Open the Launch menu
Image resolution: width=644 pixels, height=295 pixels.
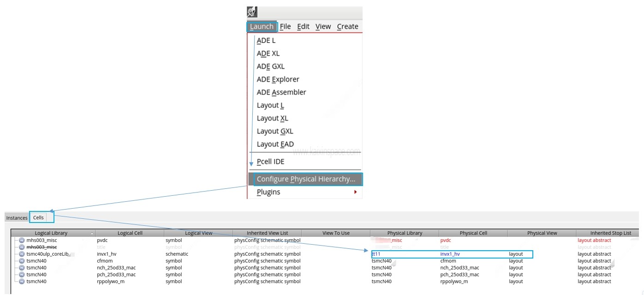(x=262, y=27)
